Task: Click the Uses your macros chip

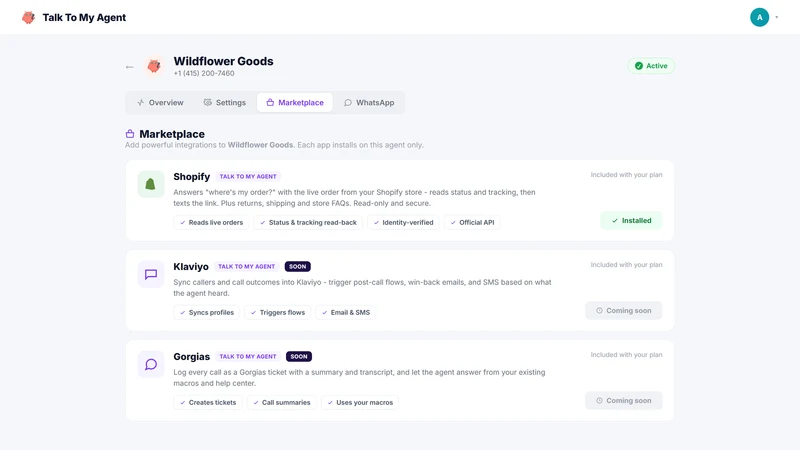Action: click(x=360, y=403)
